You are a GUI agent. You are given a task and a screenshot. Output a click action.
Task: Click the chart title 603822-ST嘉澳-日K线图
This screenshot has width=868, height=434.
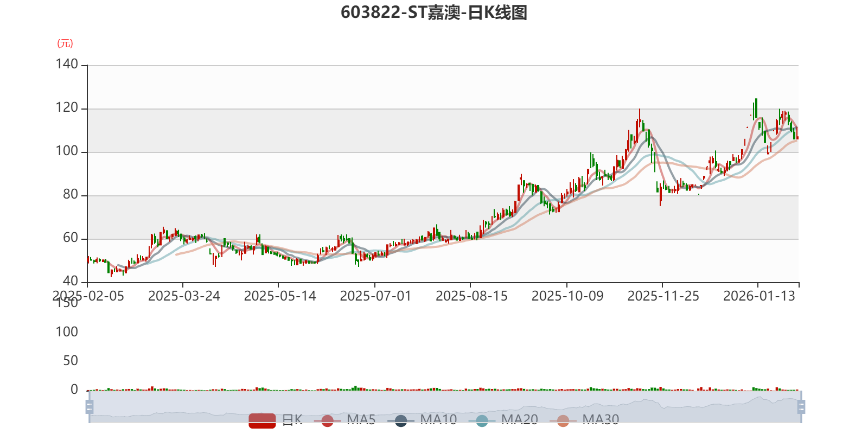[434, 12]
